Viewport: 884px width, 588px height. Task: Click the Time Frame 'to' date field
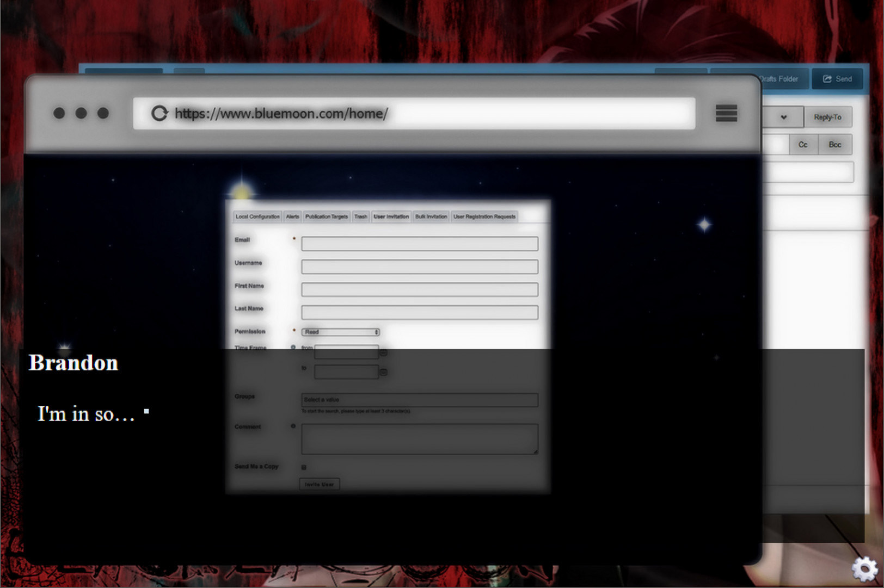(346, 372)
